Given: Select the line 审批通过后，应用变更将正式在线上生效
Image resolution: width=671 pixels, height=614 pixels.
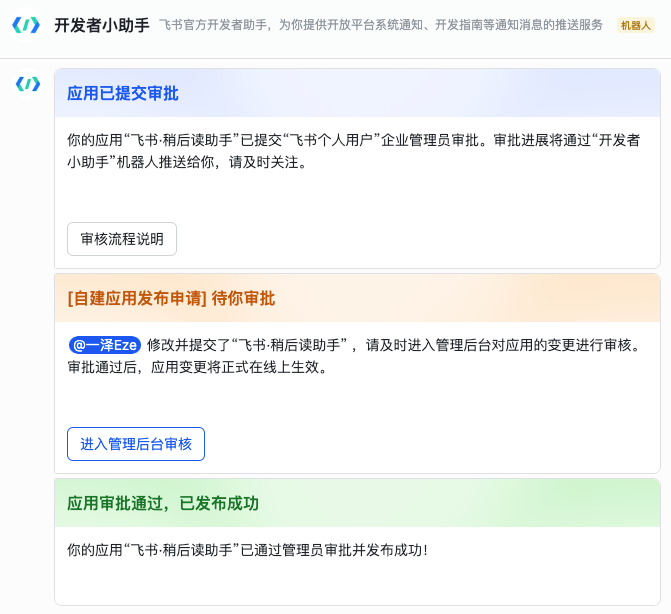Looking at the screenshot, I should [x=197, y=367].
